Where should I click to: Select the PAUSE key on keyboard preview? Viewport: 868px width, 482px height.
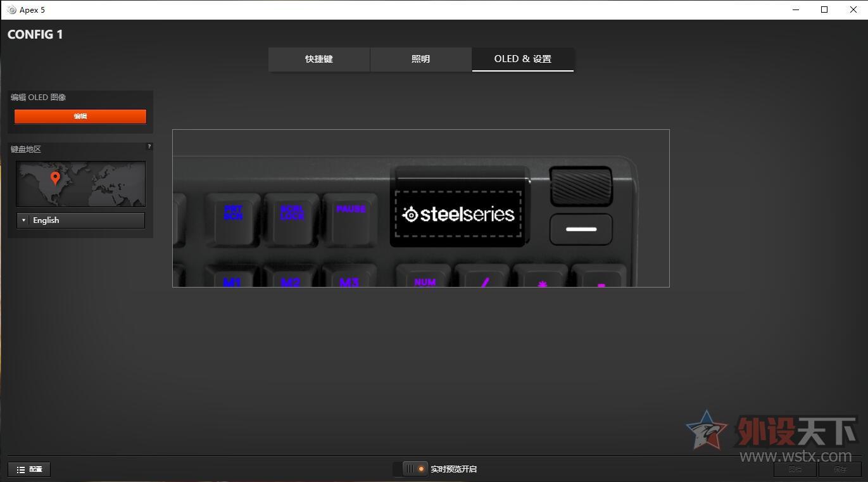(x=350, y=219)
